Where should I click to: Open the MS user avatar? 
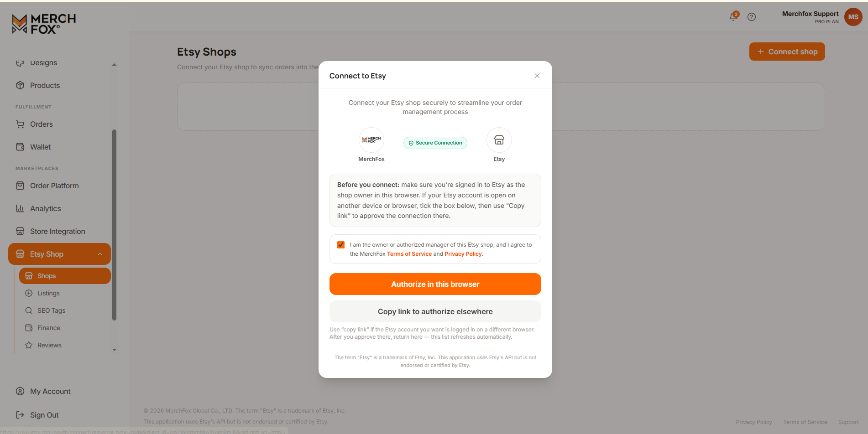coord(853,17)
